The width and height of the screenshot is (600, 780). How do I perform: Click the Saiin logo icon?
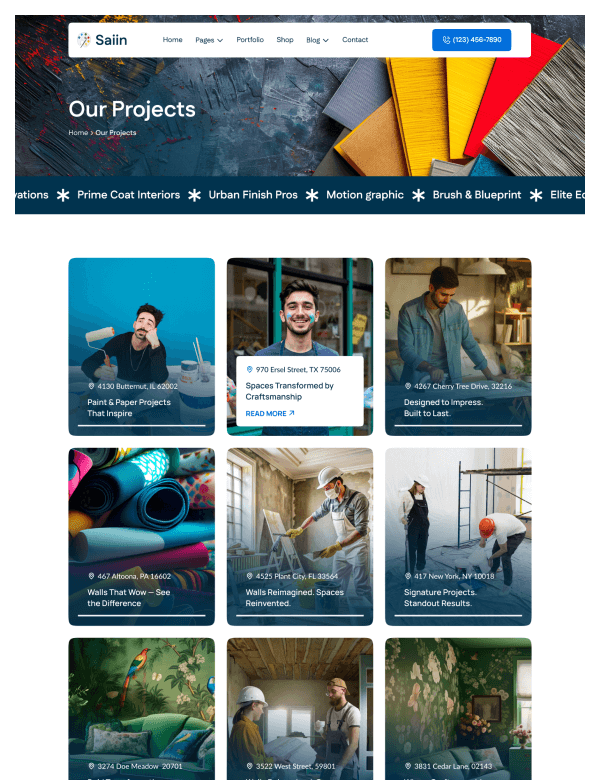point(84,40)
